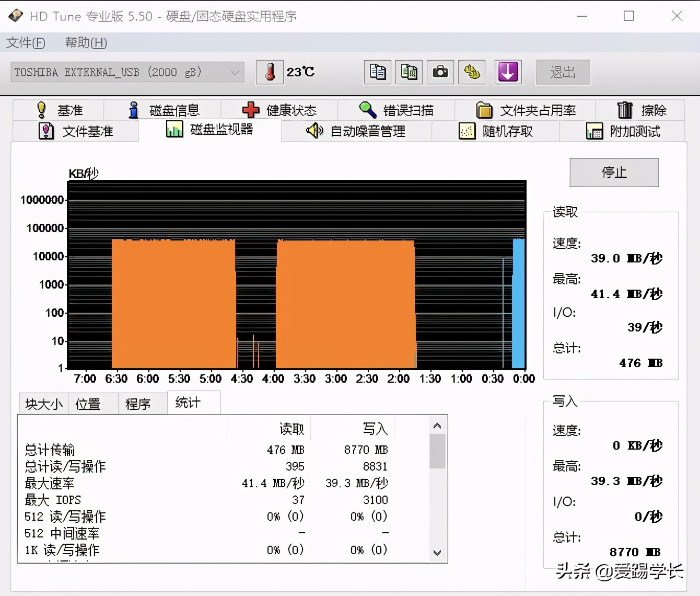Select the 块大小 sub-tab
Viewport: 700px width, 596px height.
tap(43, 403)
